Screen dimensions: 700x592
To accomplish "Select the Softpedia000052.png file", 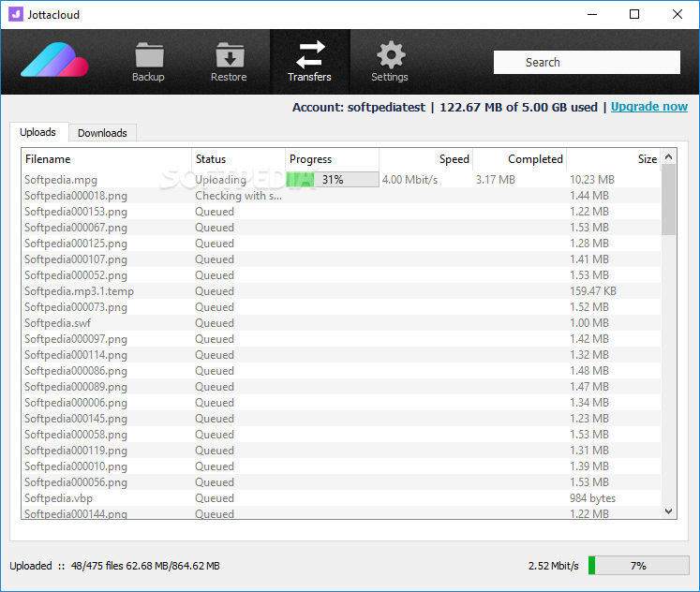I will click(x=76, y=275).
